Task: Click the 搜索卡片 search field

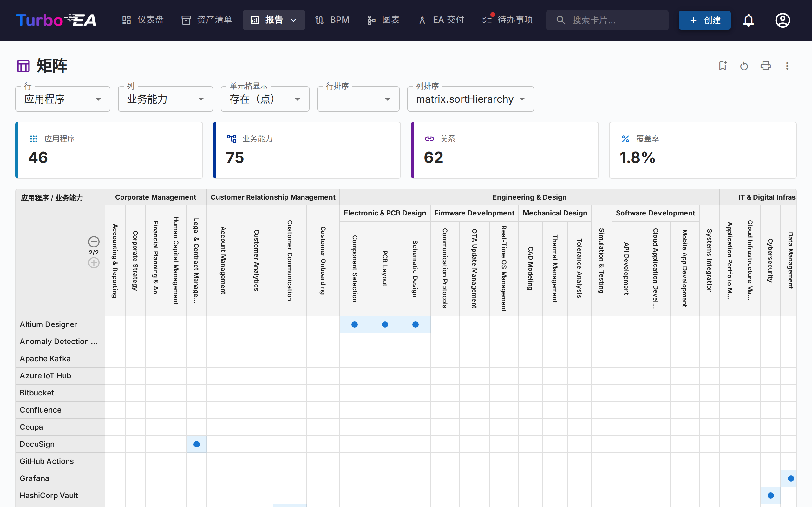Action: tap(607, 20)
